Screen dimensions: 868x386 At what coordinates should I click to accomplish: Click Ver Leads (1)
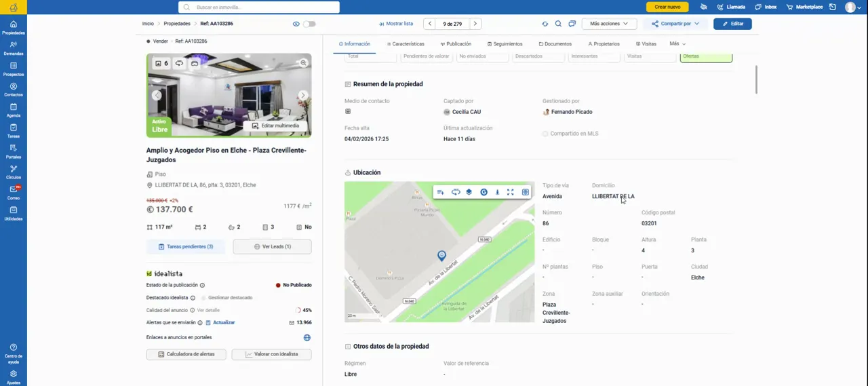[272, 246]
